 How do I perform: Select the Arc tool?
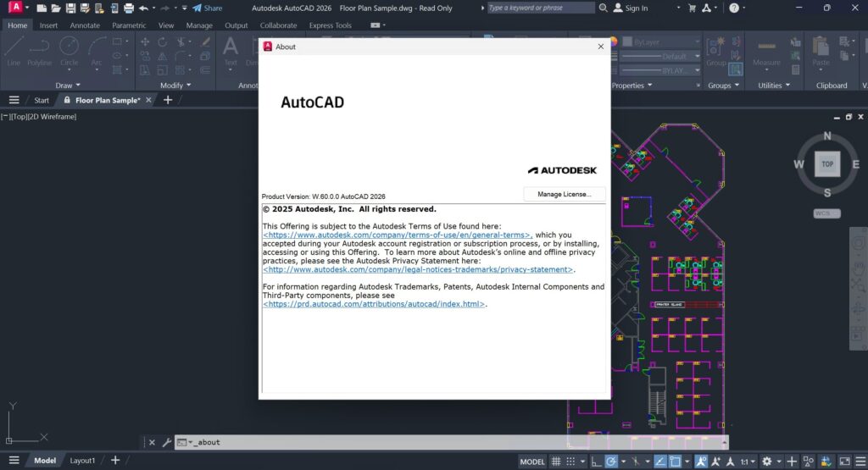(x=97, y=52)
